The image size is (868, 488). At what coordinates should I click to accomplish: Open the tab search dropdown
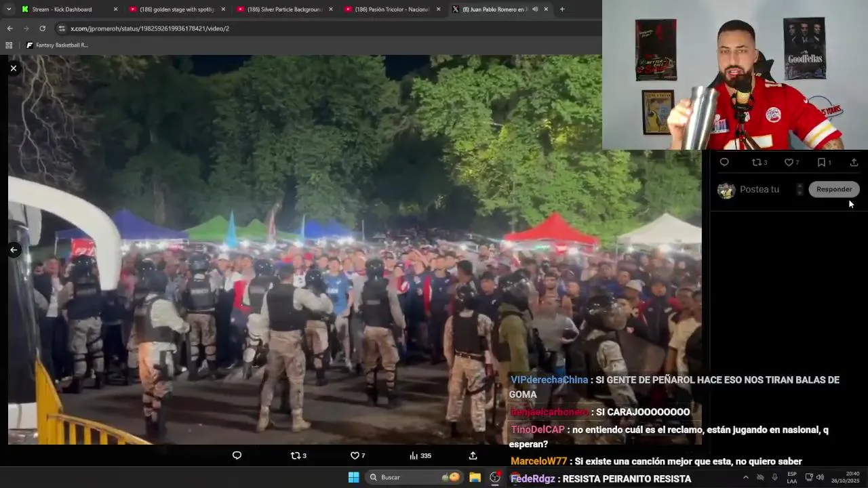point(9,9)
